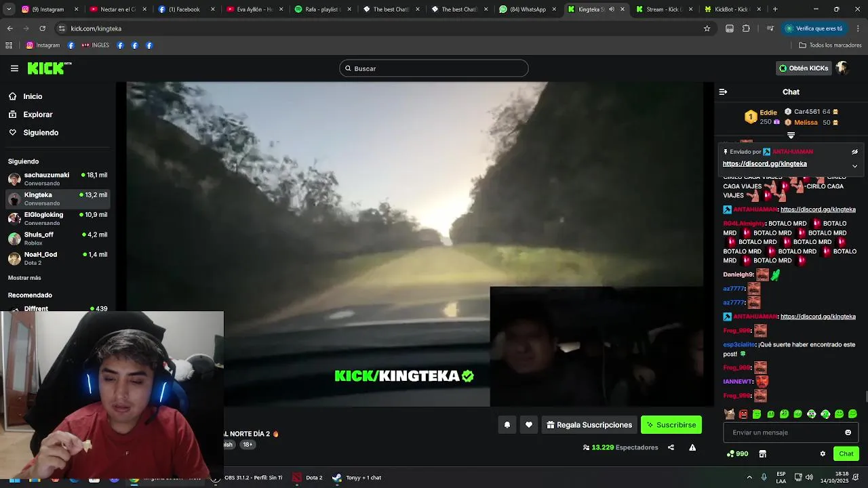Open apps grid icon in bookmarks bar
The height and width of the screenshot is (488, 868).
tap(9, 45)
